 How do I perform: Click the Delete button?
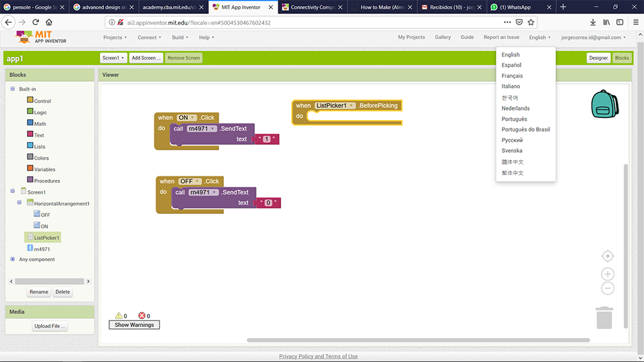tap(62, 292)
